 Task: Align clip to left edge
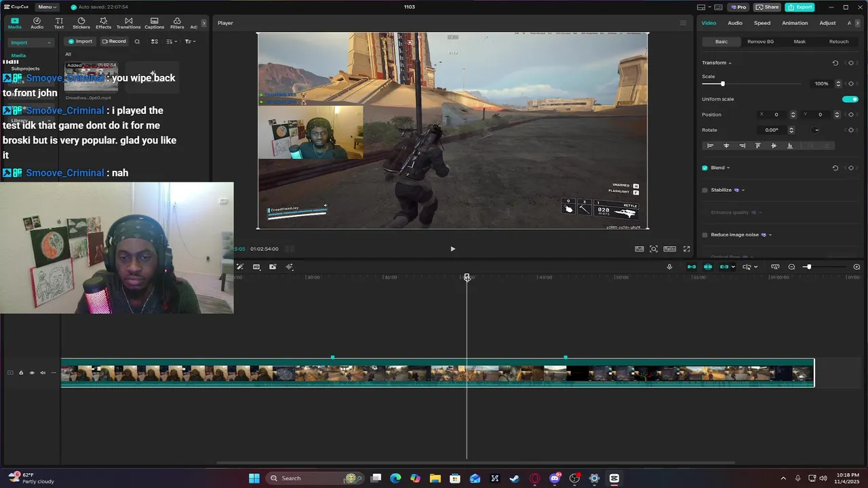(x=710, y=146)
